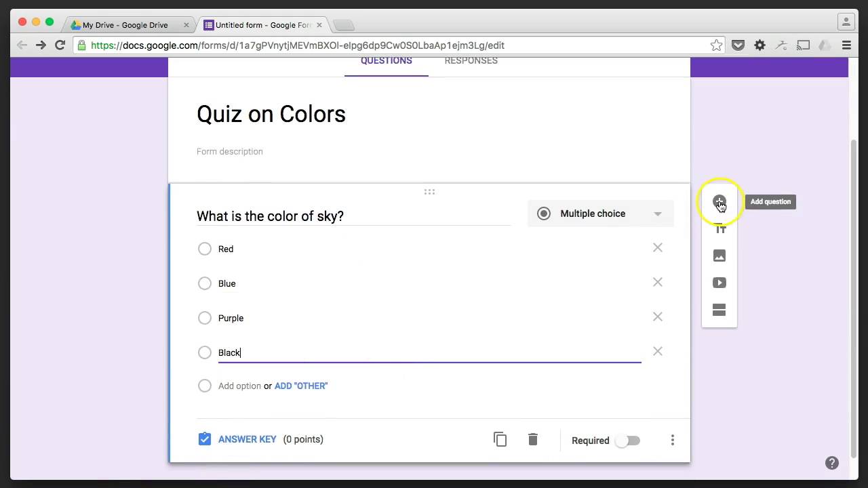Click the ANSWER KEY link
This screenshot has height=488, width=868.
247,439
